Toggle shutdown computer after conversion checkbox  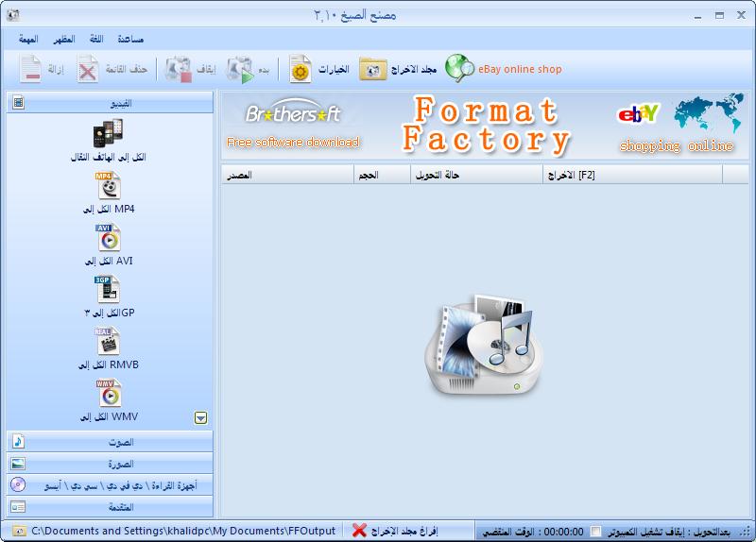596,532
